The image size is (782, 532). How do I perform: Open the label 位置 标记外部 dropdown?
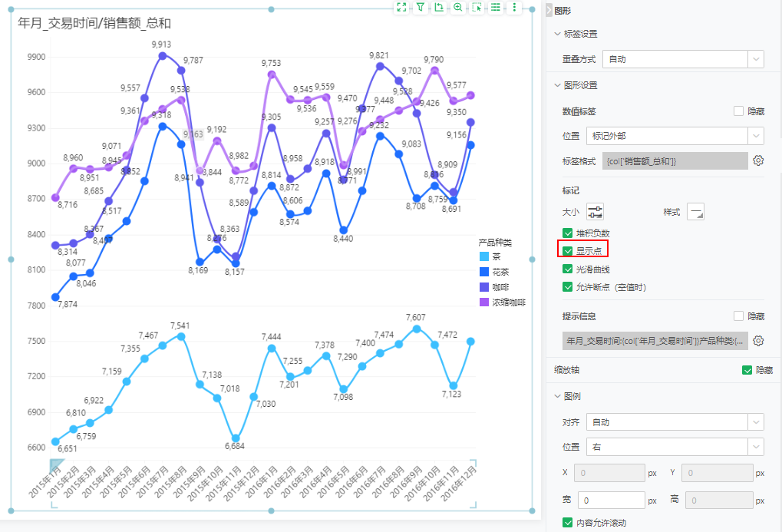tap(675, 136)
